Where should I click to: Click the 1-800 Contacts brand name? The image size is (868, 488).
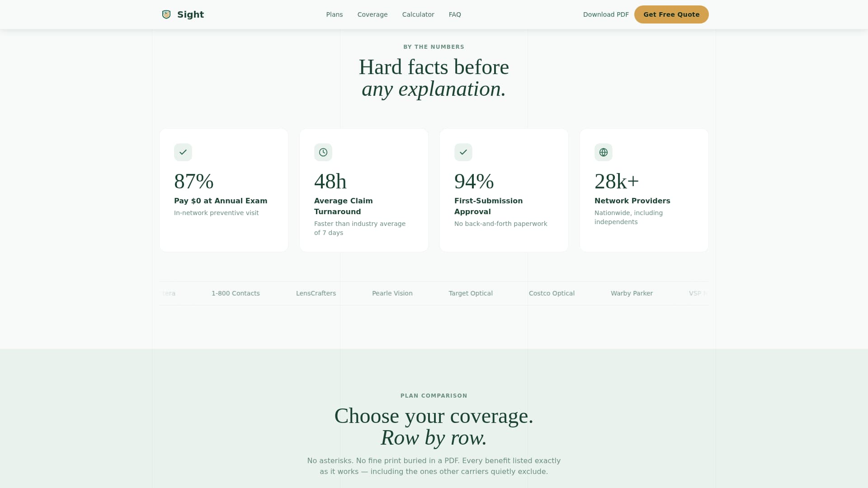click(236, 293)
